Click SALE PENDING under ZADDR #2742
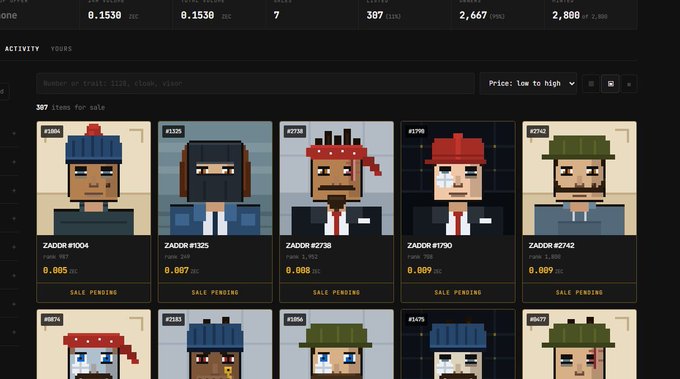This screenshot has height=379, width=680. 579,293
